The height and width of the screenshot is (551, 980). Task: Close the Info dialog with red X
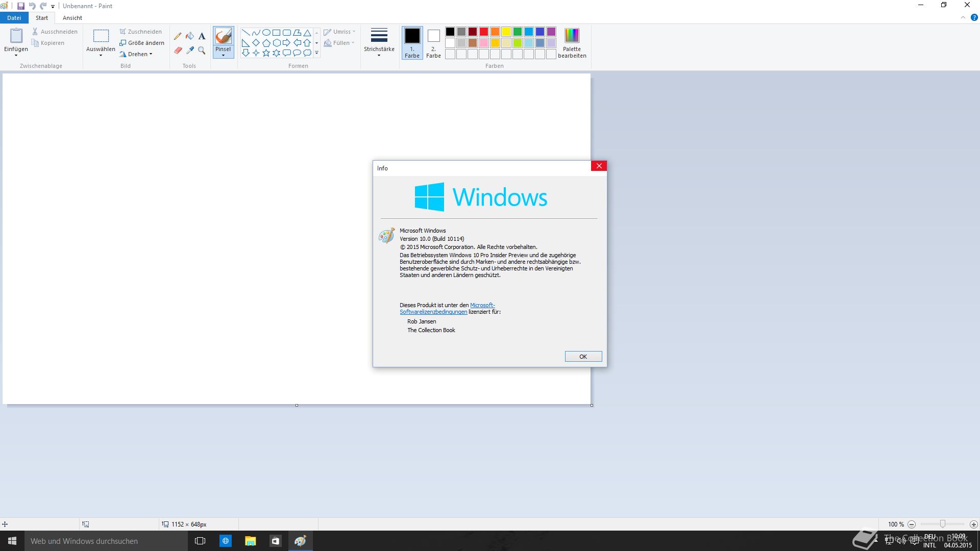click(x=599, y=166)
